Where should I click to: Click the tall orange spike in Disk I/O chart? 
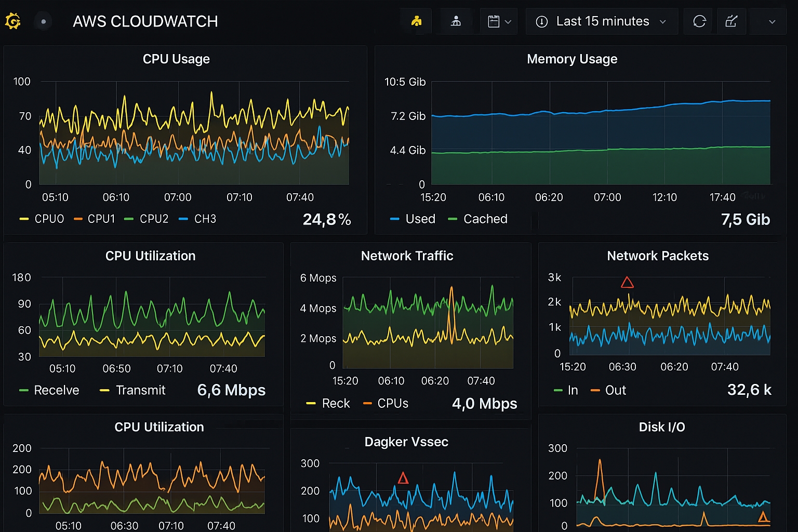pyautogui.click(x=600, y=481)
